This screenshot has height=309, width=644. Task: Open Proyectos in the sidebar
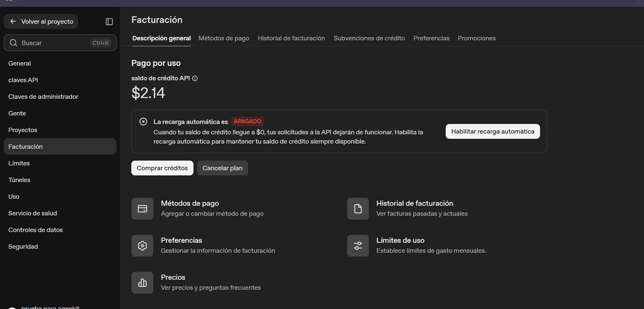pyautogui.click(x=60, y=130)
